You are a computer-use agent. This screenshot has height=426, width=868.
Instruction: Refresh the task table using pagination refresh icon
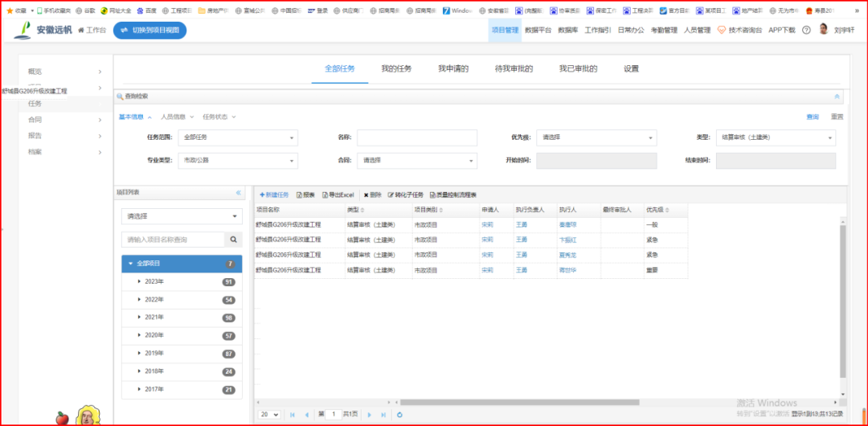[x=399, y=415]
